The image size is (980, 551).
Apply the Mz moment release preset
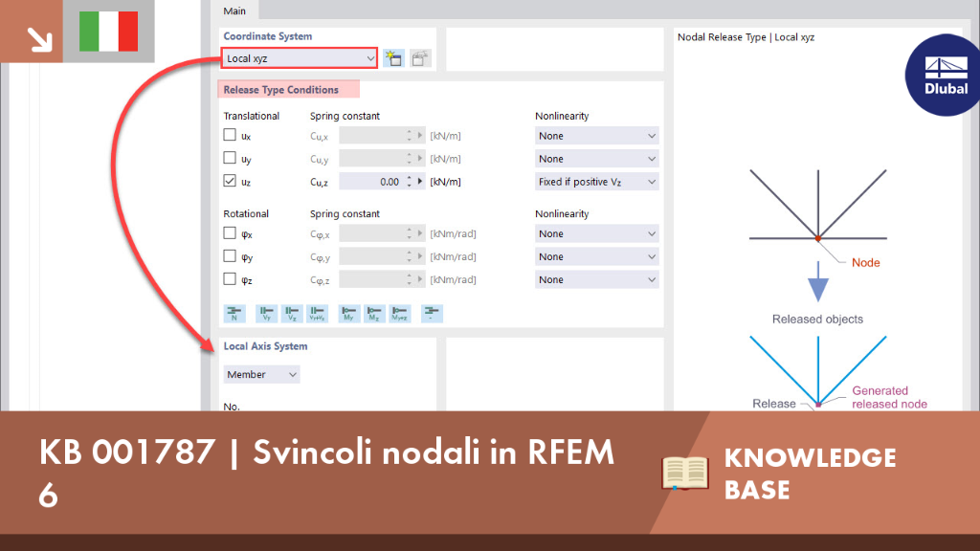tap(374, 313)
